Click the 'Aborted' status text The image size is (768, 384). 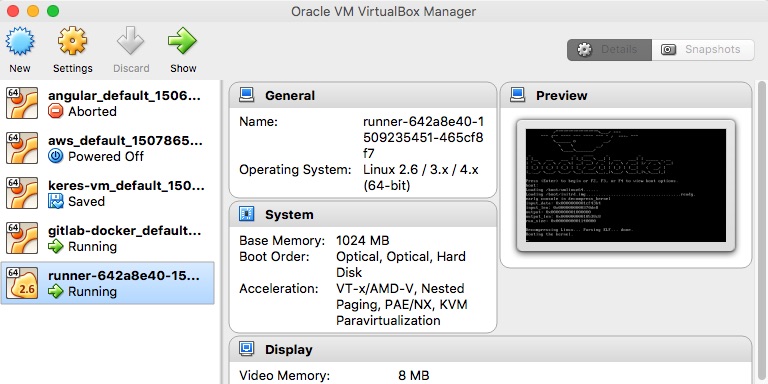click(92, 112)
